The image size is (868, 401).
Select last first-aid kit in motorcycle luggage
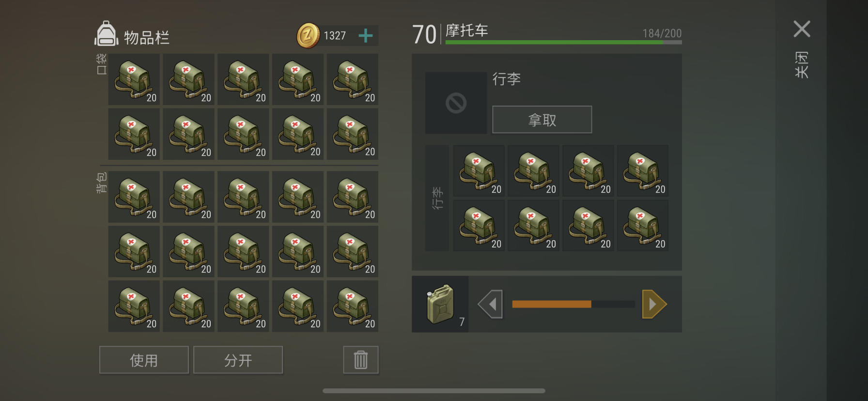(643, 225)
